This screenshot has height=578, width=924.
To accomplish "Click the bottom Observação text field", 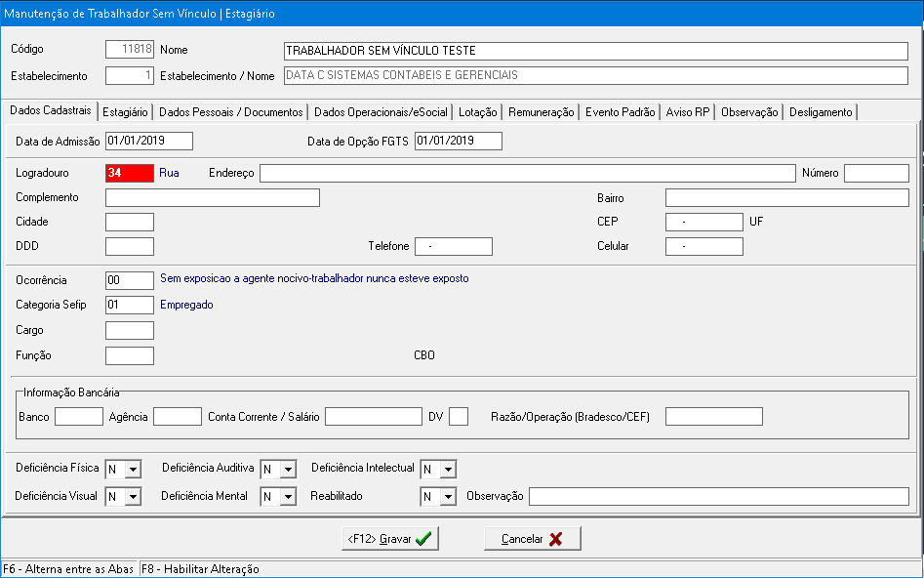I will point(719,497).
